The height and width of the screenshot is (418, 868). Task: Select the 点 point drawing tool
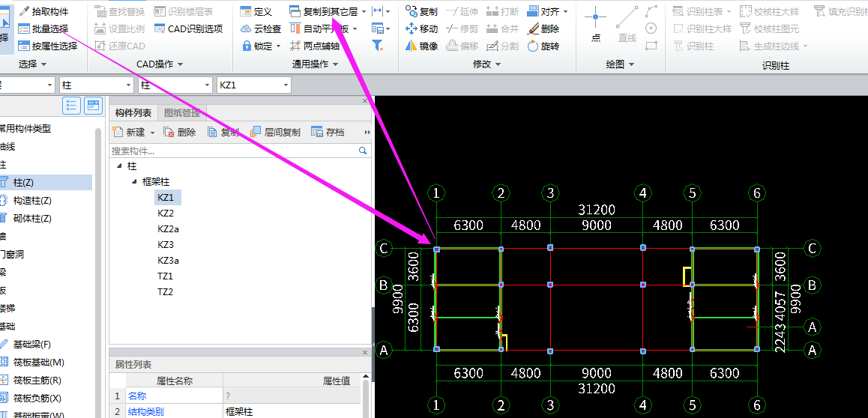596,24
